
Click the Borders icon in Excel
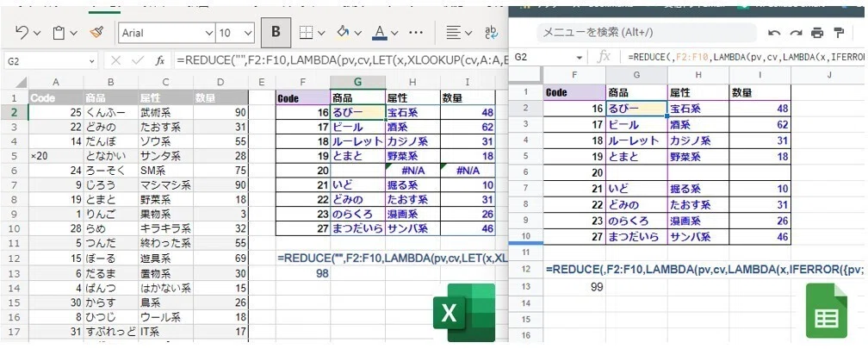[307, 33]
